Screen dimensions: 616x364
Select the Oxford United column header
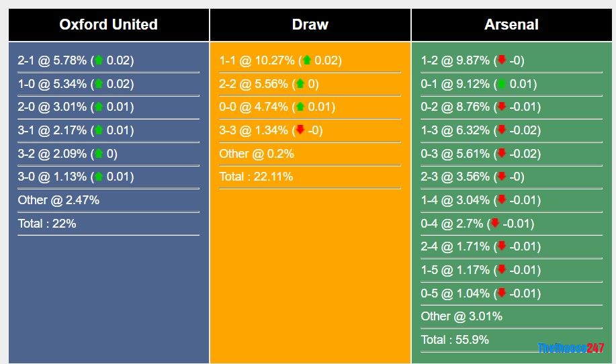coord(108,25)
